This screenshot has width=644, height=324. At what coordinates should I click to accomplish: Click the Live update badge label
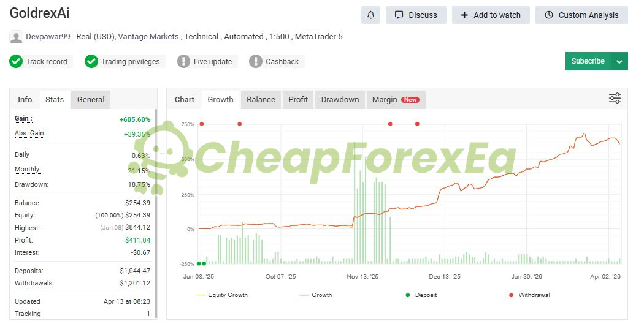pyautogui.click(x=213, y=61)
